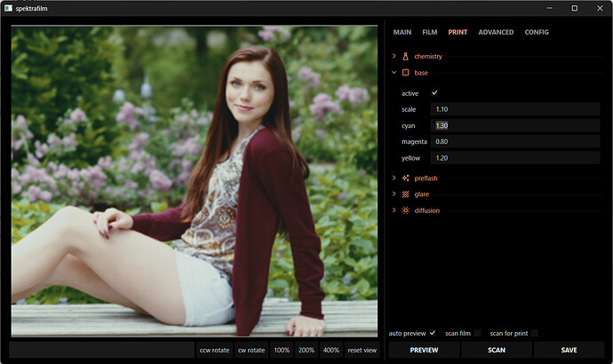Expand the chemistry section chevron
Image resolution: width=613 pixels, height=364 pixels.
[394, 56]
